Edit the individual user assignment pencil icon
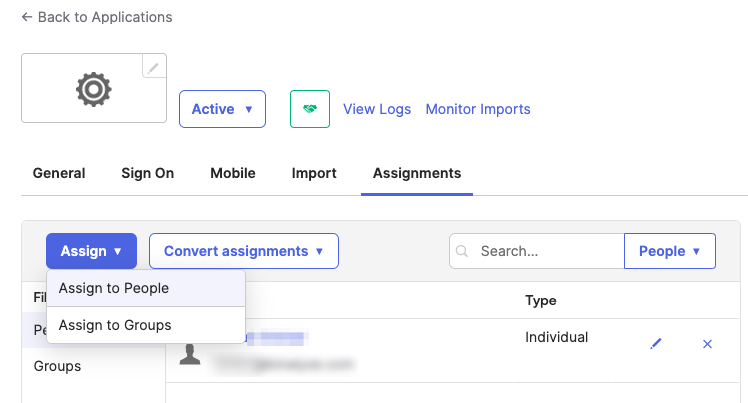Viewport: 748px width, 403px height. coord(656,344)
